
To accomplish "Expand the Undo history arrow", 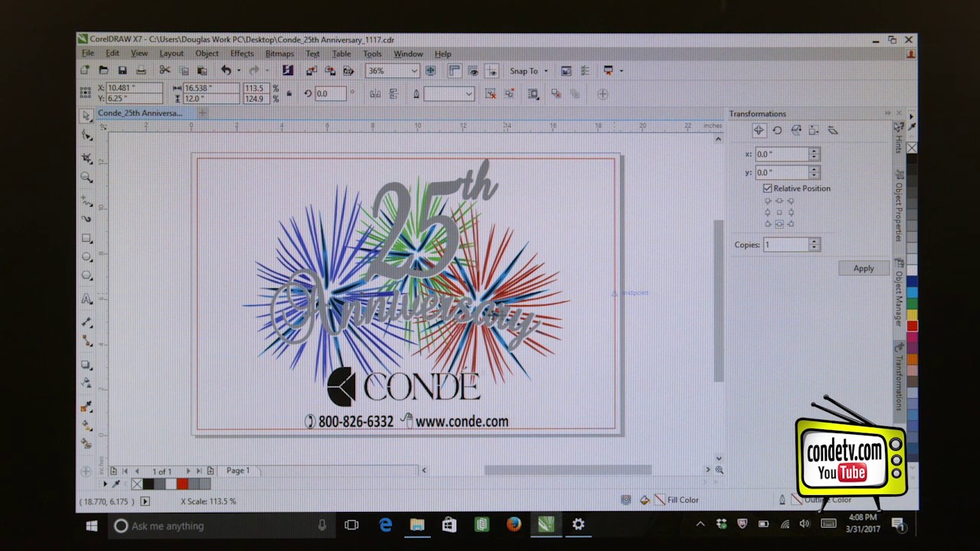I will coord(238,70).
